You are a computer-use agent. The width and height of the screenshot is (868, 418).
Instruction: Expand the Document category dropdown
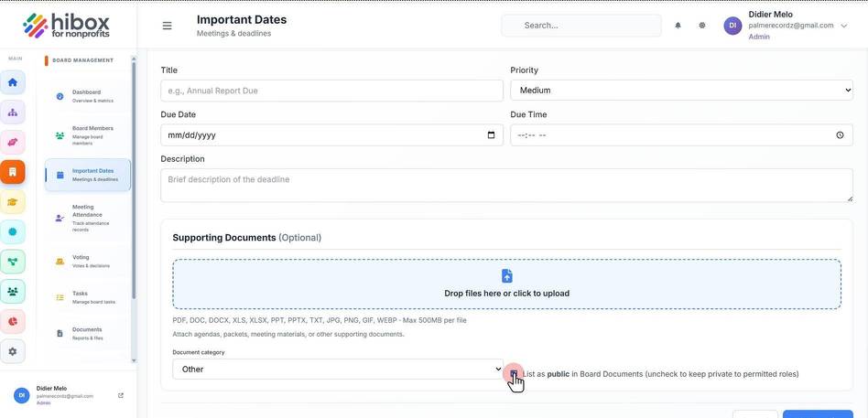coord(338,369)
